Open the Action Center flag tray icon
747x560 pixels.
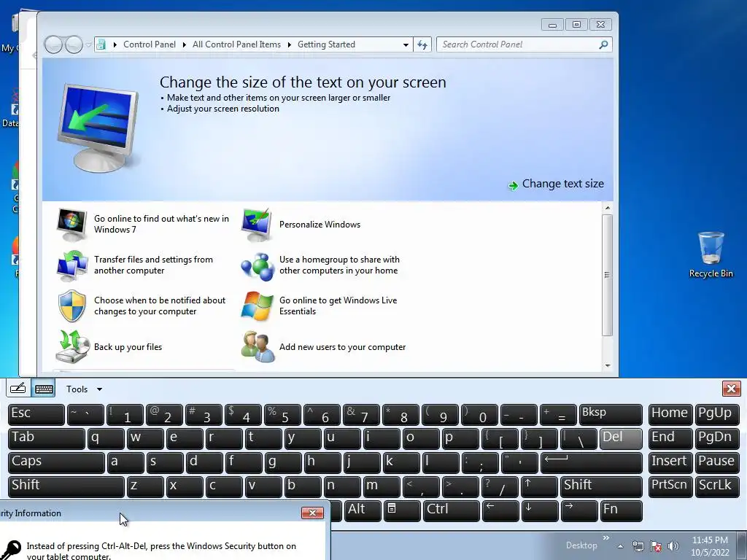click(x=656, y=545)
